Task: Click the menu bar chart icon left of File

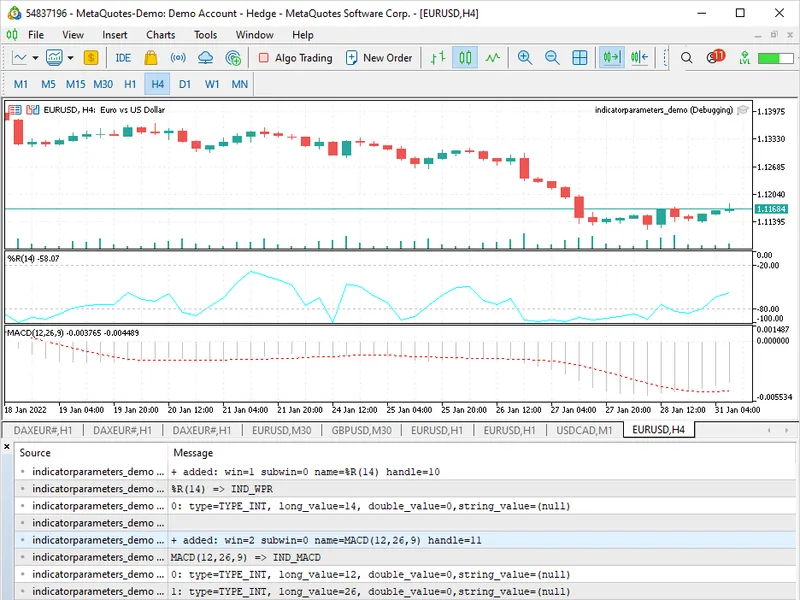Action: [12, 35]
